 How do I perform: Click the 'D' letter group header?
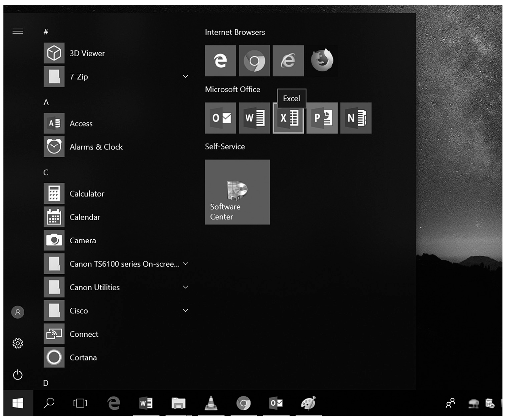(x=46, y=383)
